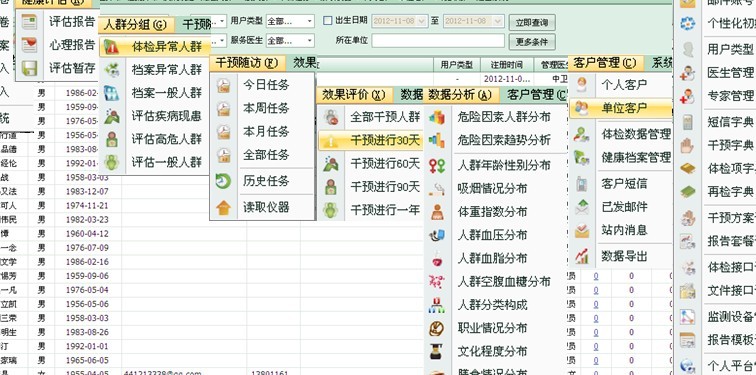Screen dimensions: 756x375
Task: Open the 干预随访(F) menu tab
Action: (x=247, y=63)
